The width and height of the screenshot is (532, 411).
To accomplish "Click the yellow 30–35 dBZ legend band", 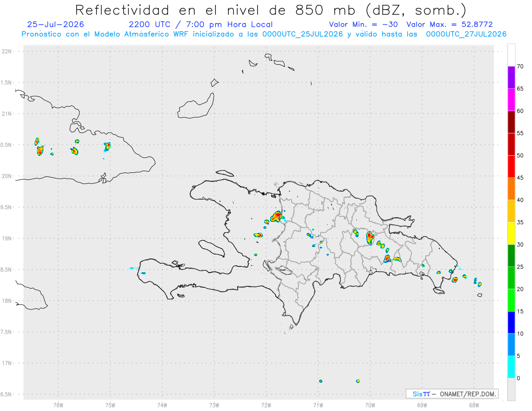I will 511,233.
